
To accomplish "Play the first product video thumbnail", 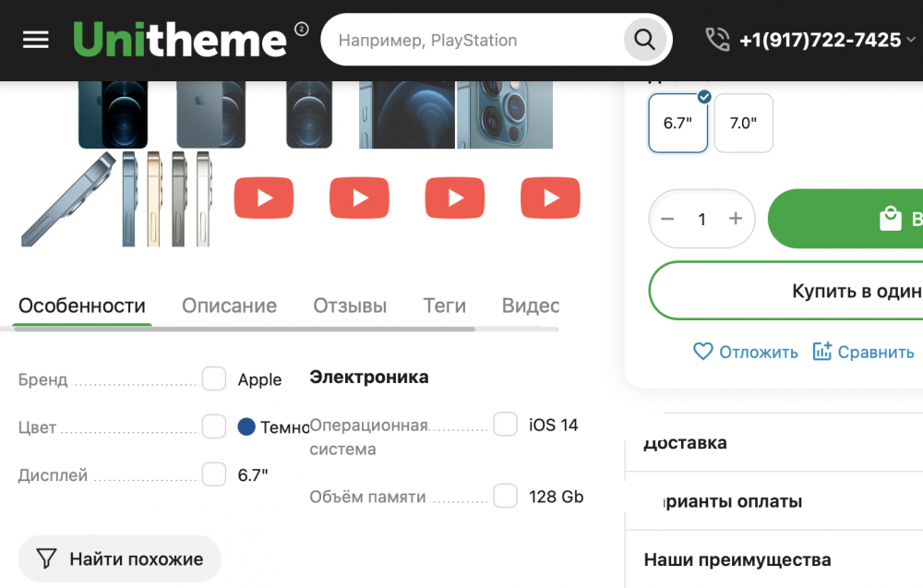I will pyautogui.click(x=264, y=198).
